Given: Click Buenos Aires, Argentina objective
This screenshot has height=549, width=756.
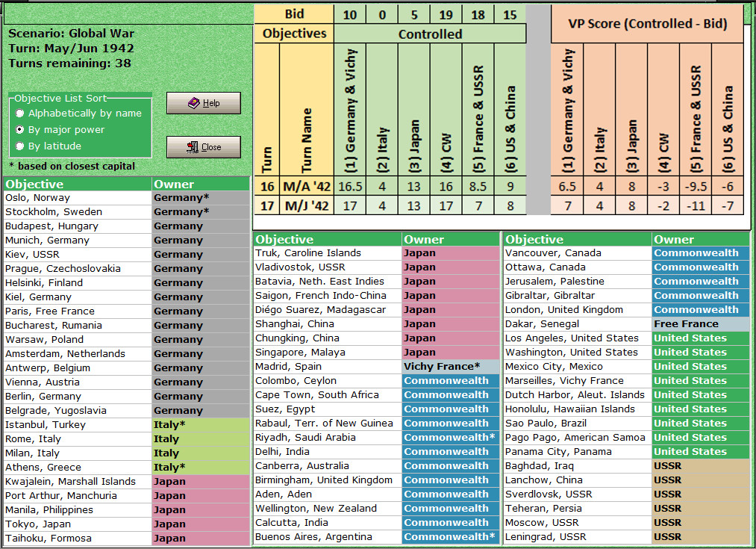Looking at the screenshot, I should pyautogui.click(x=377, y=537).
